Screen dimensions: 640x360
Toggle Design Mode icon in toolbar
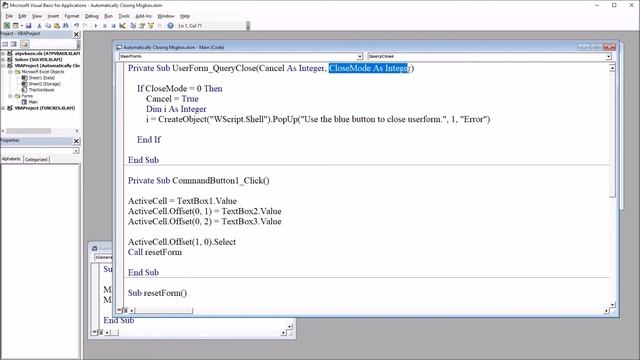click(x=122, y=26)
